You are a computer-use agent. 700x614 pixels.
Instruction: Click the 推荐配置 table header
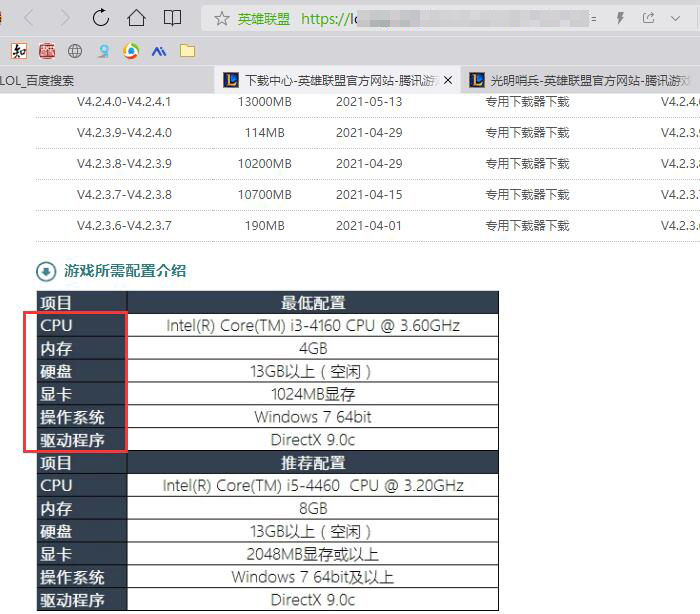(x=313, y=463)
